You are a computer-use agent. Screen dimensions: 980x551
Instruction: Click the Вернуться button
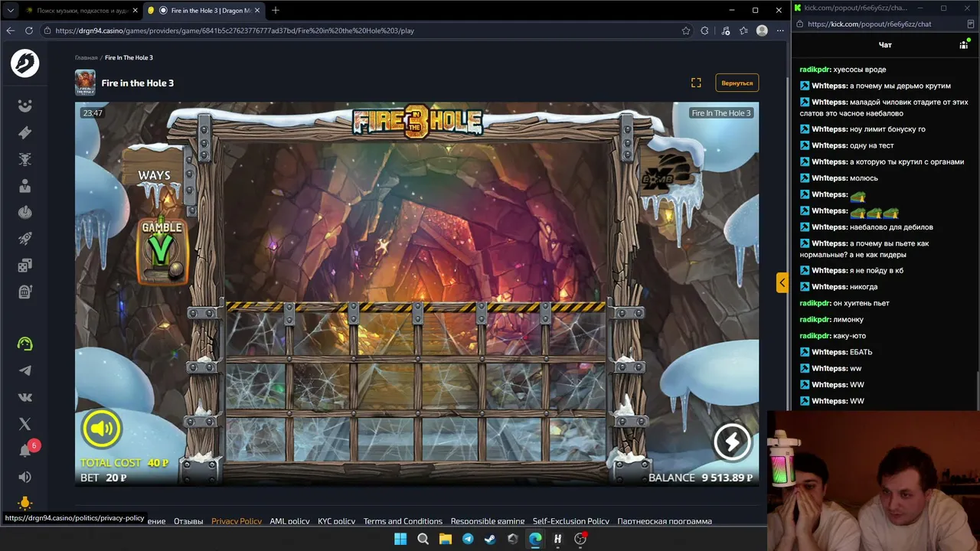737,83
